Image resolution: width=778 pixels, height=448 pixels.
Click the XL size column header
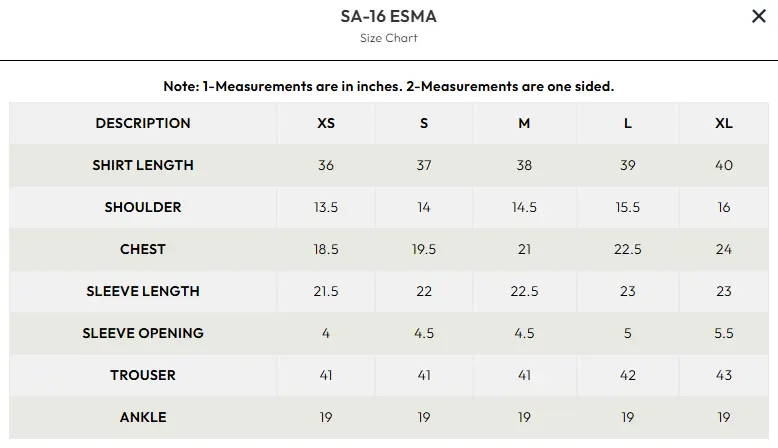pyautogui.click(x=724, y=123)
